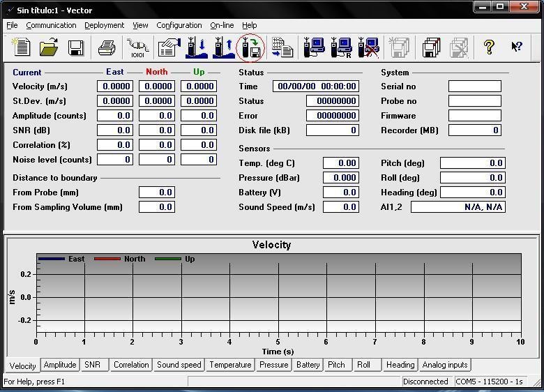Click the Up St.Dev. value field

click(x=199, y=101)
